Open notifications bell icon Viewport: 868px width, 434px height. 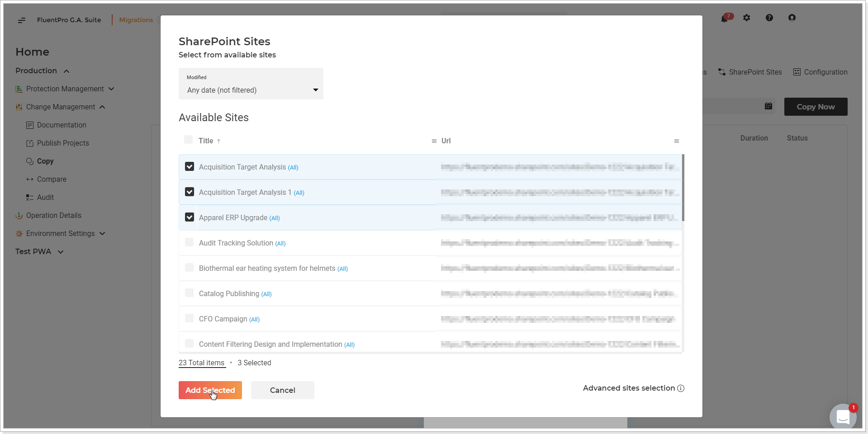pyautogui.click(x=724, y=18)
